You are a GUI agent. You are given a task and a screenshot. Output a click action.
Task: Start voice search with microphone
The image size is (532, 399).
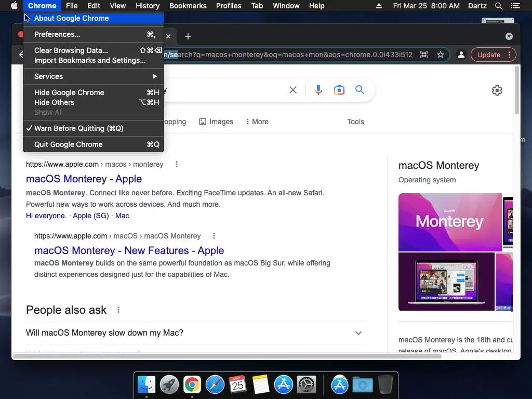pyautogui.click(x=318, y=90)
